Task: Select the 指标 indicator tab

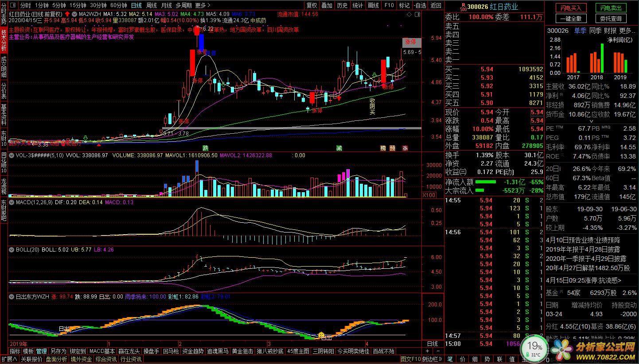Action: [15, 351]
